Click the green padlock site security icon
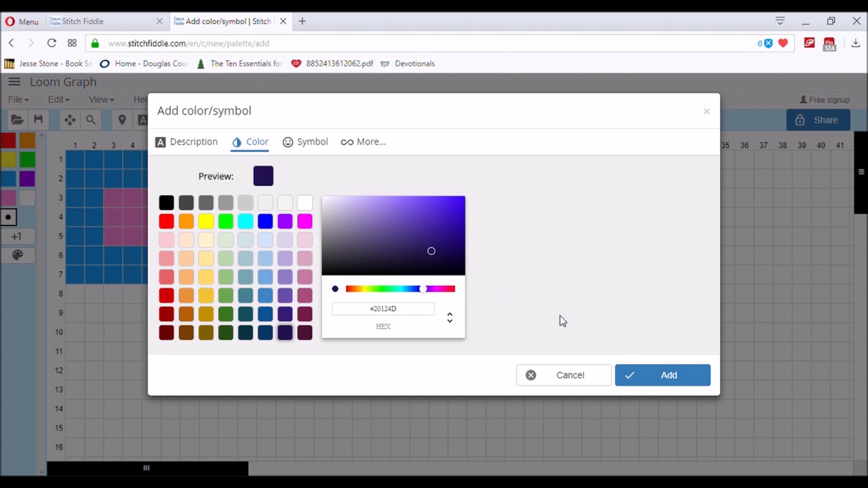 click(95, 43)
